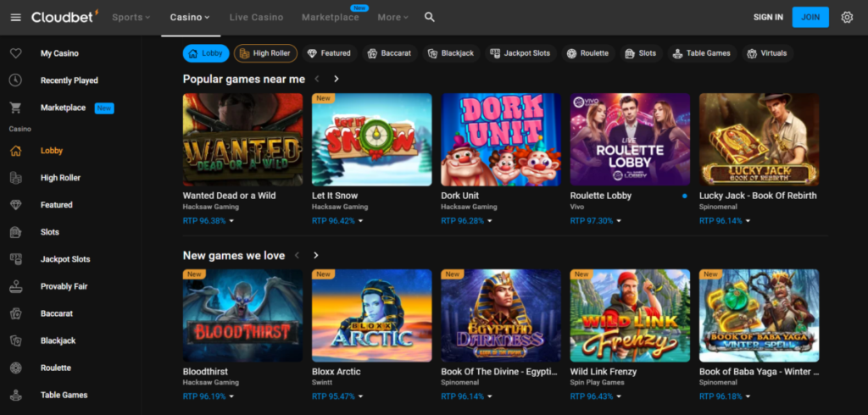Click the High Roller coins icon in sidebar
This screenshot has height=415, width=868.
click(x=15, y=178)
